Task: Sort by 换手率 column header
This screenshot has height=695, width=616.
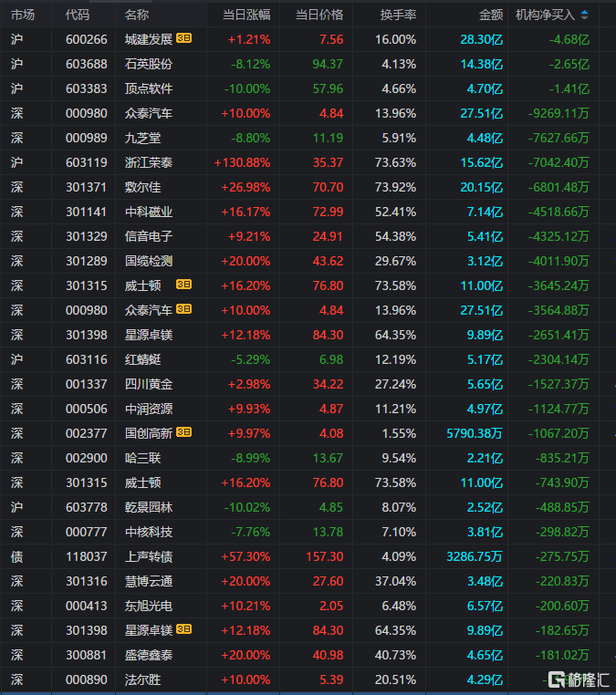Action: tap(398, 16)
